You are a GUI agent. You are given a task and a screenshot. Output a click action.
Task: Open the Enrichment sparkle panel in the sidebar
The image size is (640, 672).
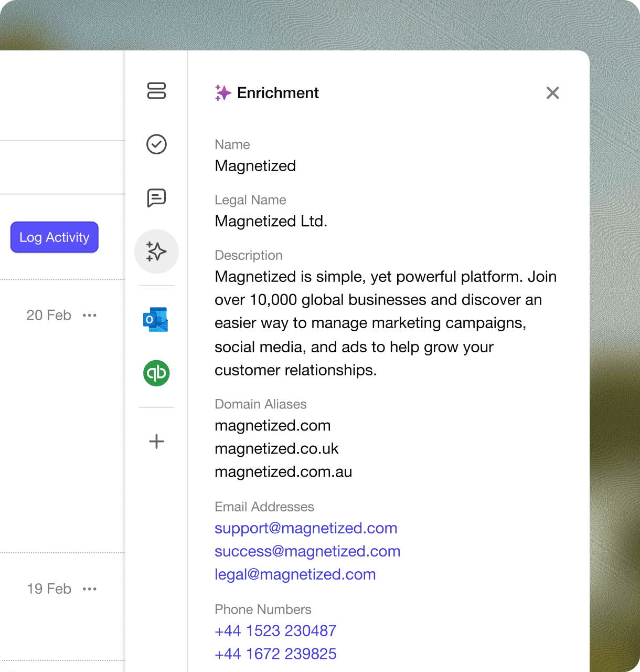[x=156, y=251]
